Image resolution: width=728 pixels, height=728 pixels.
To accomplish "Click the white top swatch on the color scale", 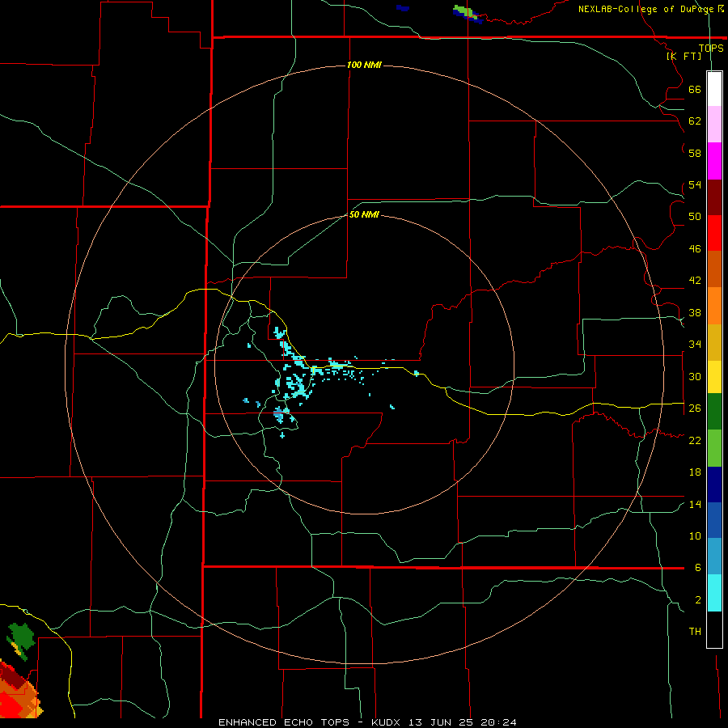I will click(714, 89).
